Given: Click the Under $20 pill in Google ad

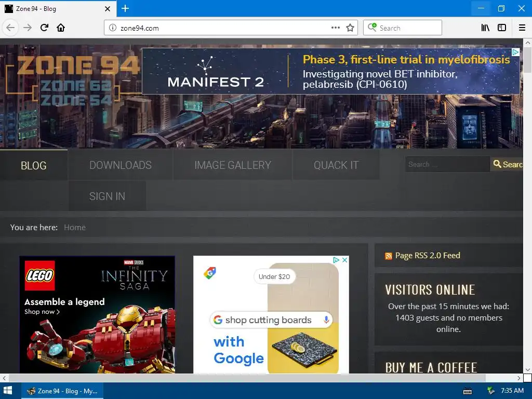Looking at the screenshot, I should (274, 276).
